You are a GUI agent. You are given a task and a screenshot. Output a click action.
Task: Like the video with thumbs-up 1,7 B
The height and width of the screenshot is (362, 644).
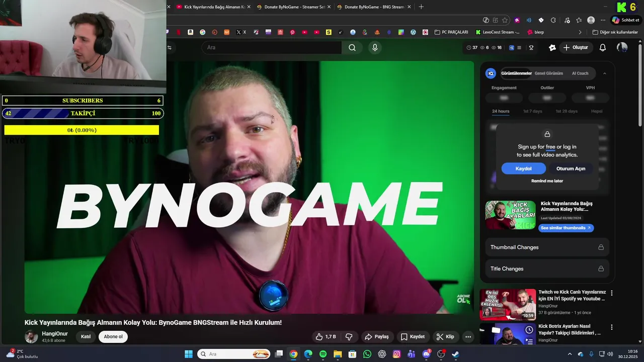pos(326,337)
